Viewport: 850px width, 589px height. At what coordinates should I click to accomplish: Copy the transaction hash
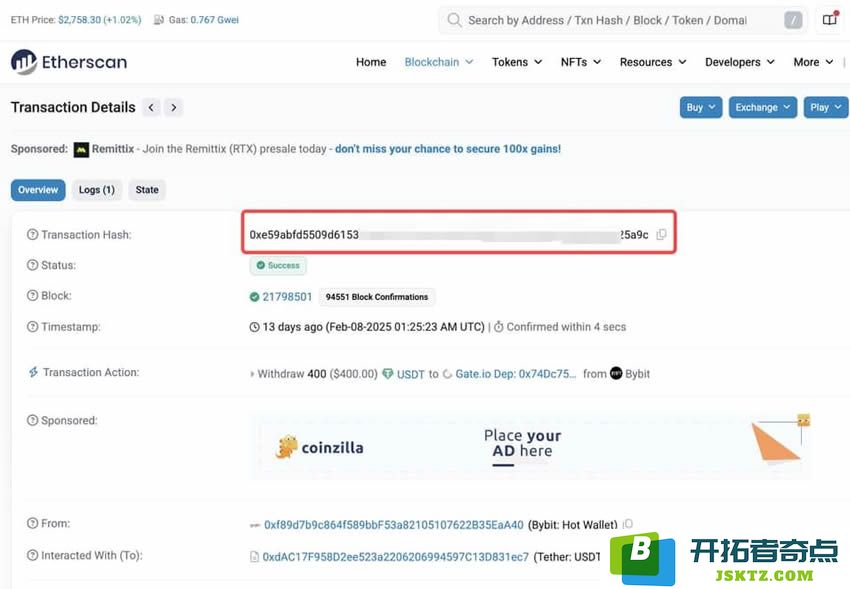661,235
